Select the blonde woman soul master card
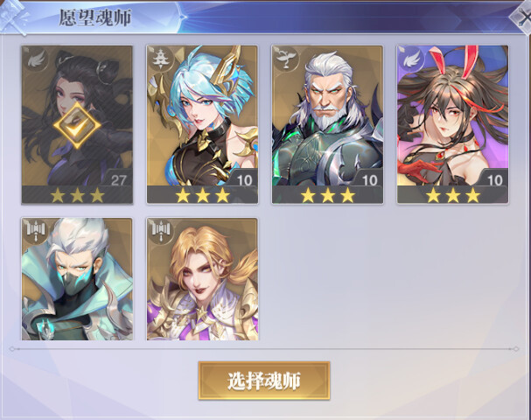The height and width of the screenshot is (420, 531). pyautogui.click(x=202, y=279)
